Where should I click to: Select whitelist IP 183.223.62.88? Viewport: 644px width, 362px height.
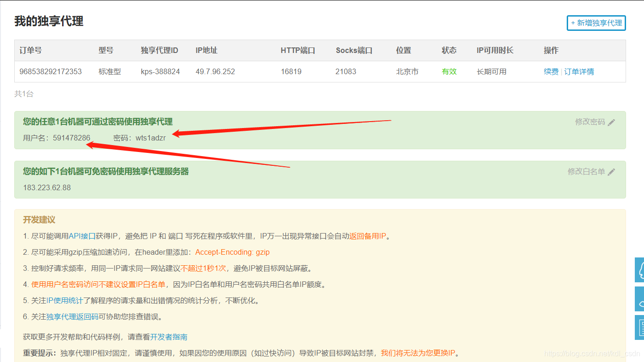click(x=47, y=187)
